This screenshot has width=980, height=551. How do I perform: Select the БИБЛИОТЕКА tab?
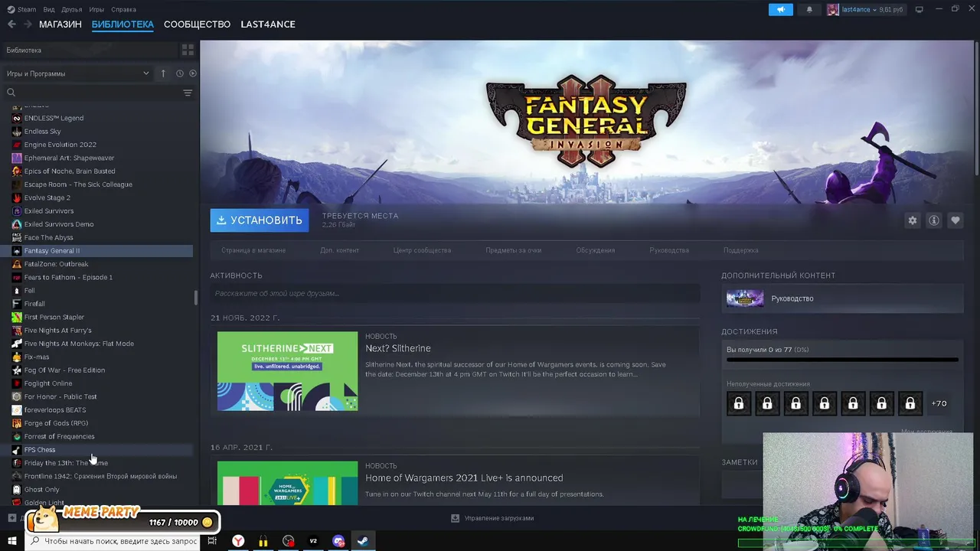tap(122, 24)
